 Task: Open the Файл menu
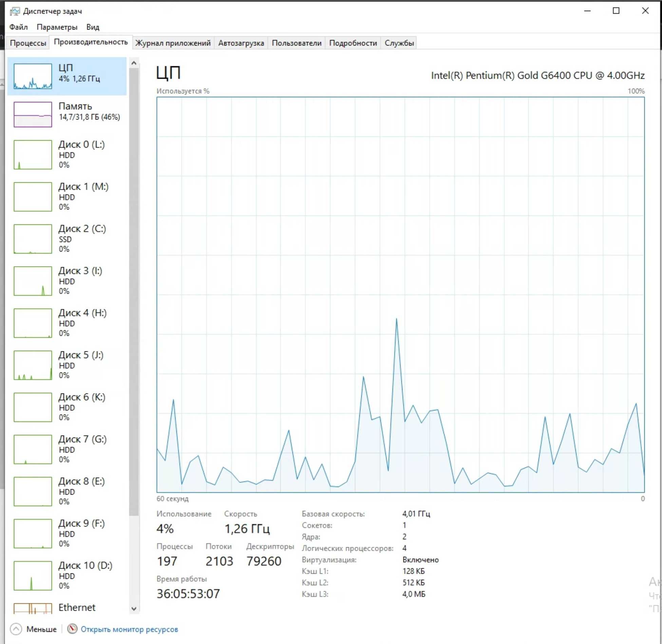click(18, 27)
